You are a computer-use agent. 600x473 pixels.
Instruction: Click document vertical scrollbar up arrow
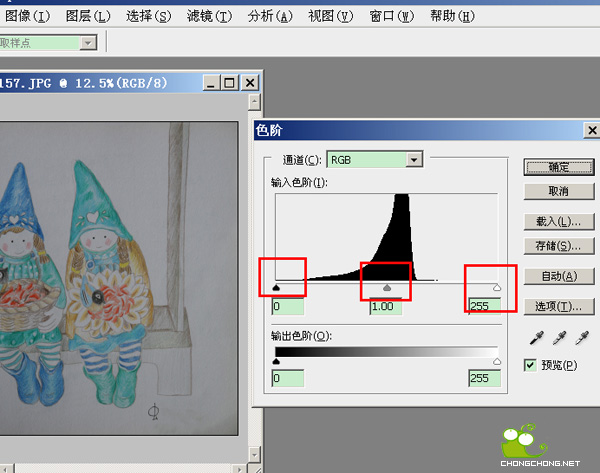(254, 102)
